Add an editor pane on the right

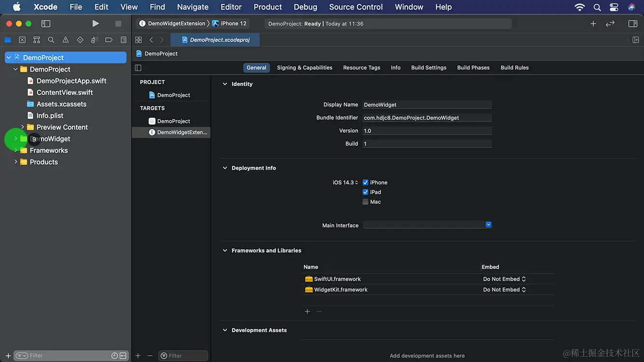[x=636, y=40]
